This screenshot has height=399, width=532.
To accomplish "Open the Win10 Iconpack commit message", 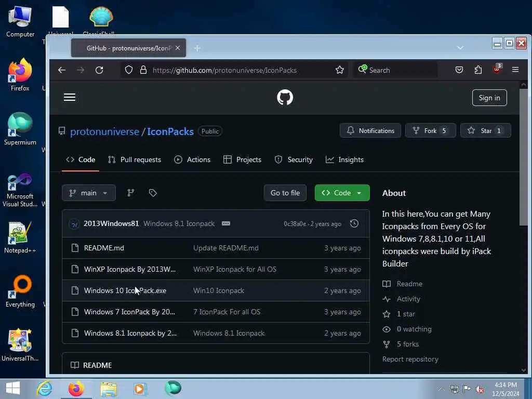I will [219, 291].
